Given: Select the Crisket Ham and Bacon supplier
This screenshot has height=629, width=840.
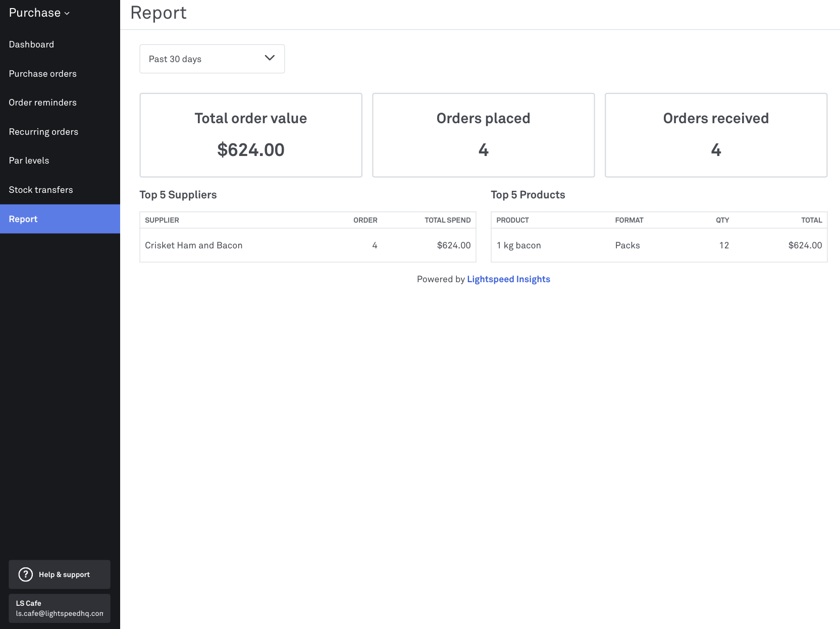Looking at the screenshot, I should click(x=194, y=245).
